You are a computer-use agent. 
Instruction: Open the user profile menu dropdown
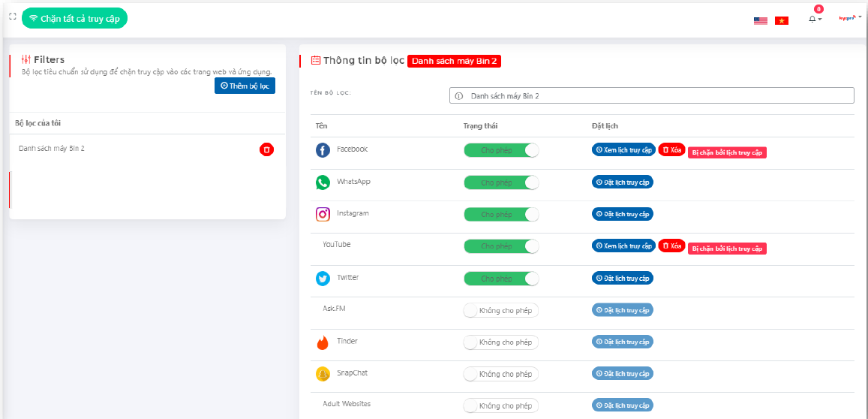850,18
